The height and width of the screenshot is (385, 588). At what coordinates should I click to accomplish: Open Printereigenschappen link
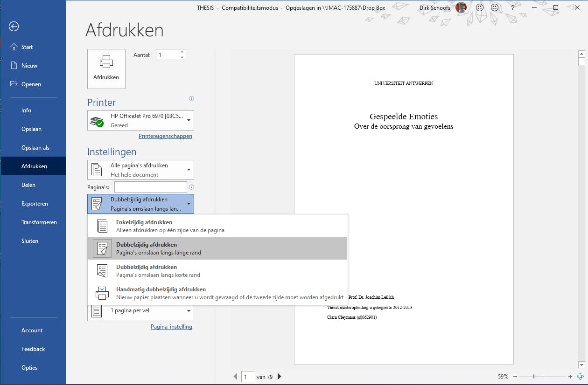[x=165, y=136]
